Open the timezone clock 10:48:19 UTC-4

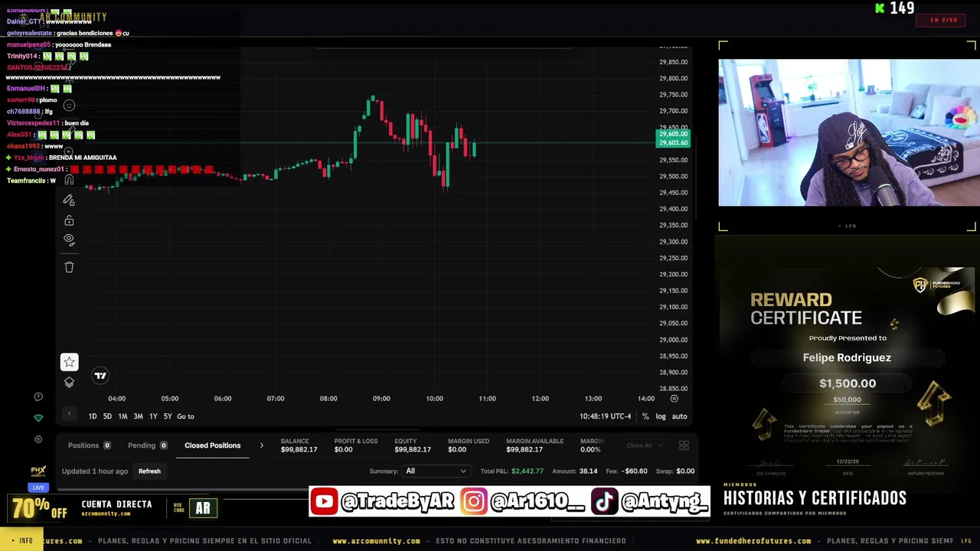coord(605,416)
